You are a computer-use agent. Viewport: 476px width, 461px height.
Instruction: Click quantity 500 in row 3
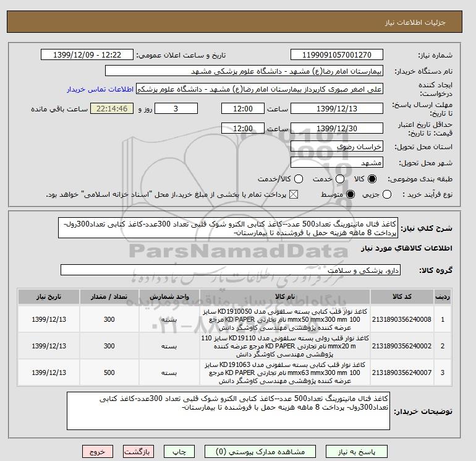pos(109,373)
